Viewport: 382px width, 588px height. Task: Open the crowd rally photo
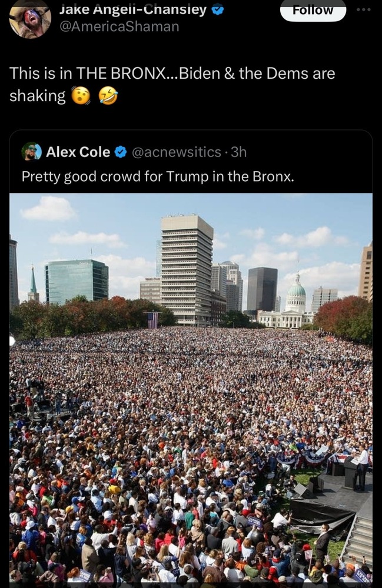[191, 389]
